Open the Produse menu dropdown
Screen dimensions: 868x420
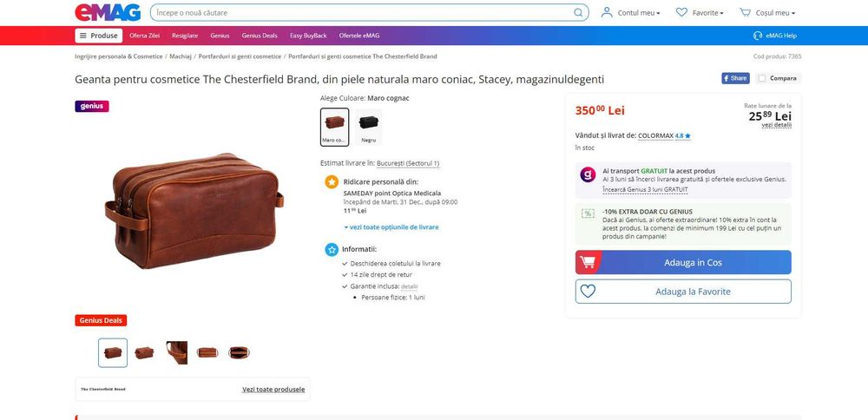(98, 36)
